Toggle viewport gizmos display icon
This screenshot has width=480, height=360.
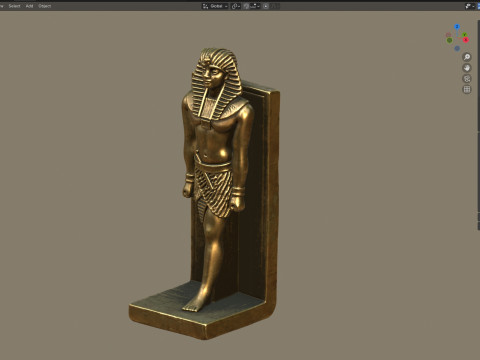[x=468, y=6]
